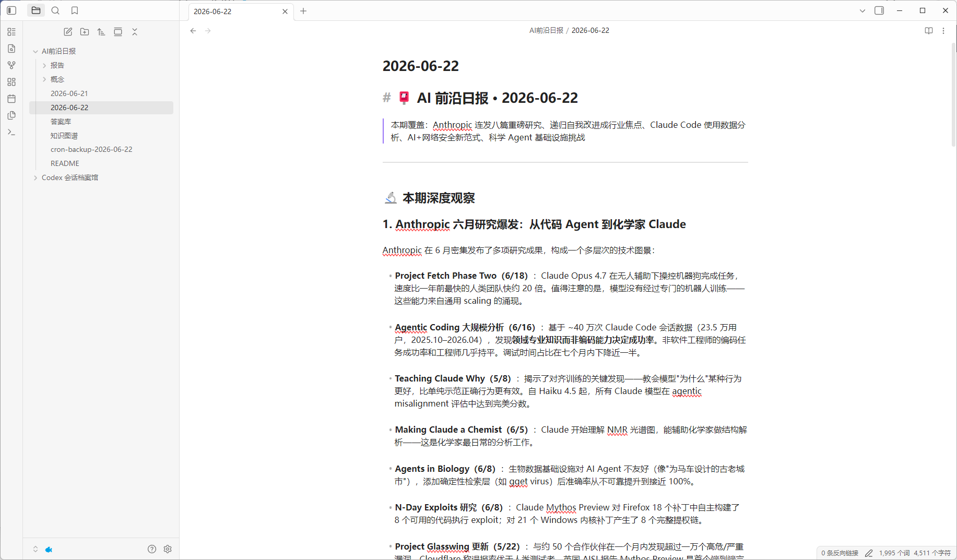
Task: Collapse all folders in the explorer
Action: click(135, 32)
